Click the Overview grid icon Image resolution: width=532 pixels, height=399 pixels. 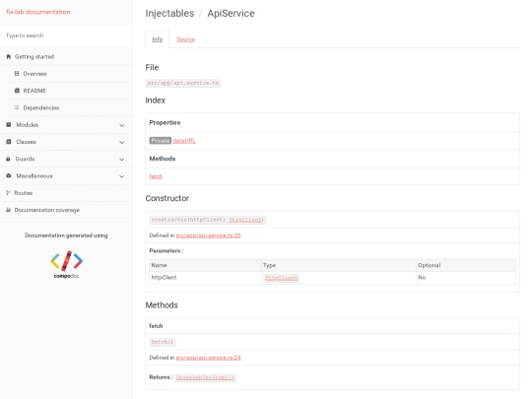(17, 74)
